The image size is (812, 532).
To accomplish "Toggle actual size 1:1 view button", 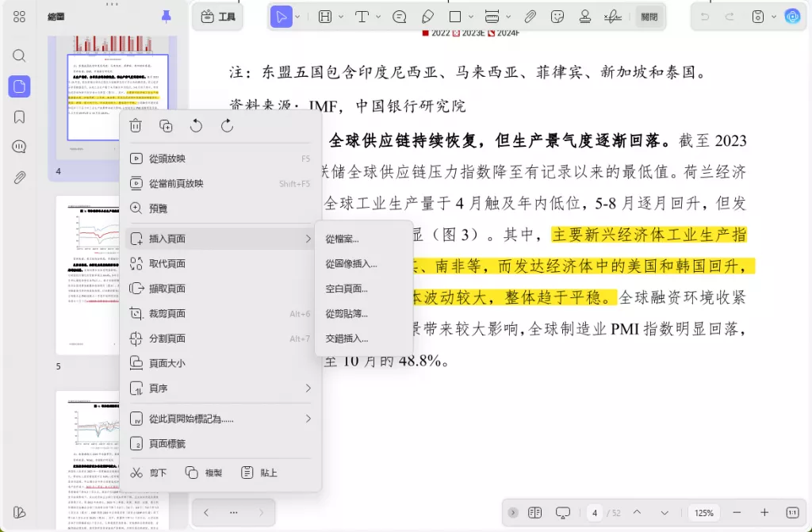I will pyautogui.click(x=792, y=512).
